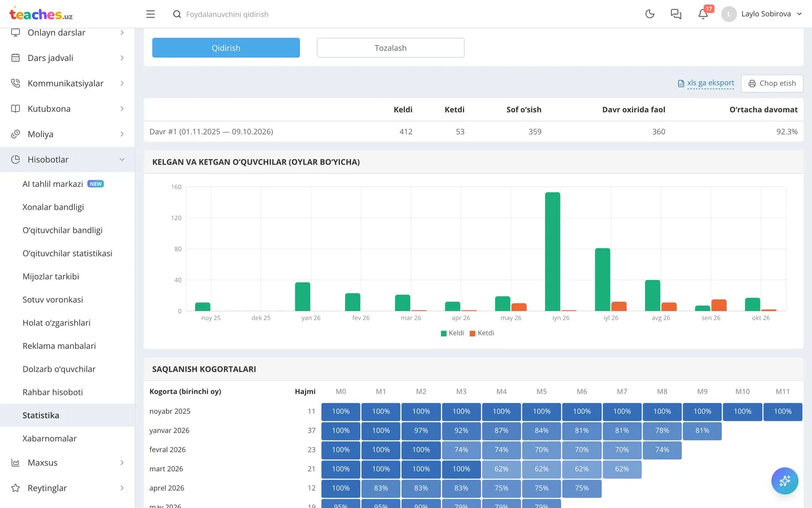Click the Tozalash button

[390, 48]
